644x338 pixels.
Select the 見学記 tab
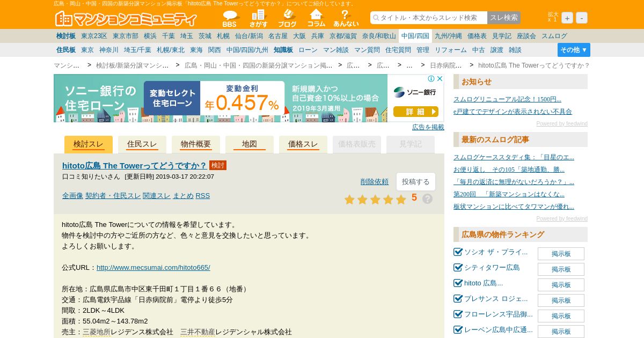[411, 144]
